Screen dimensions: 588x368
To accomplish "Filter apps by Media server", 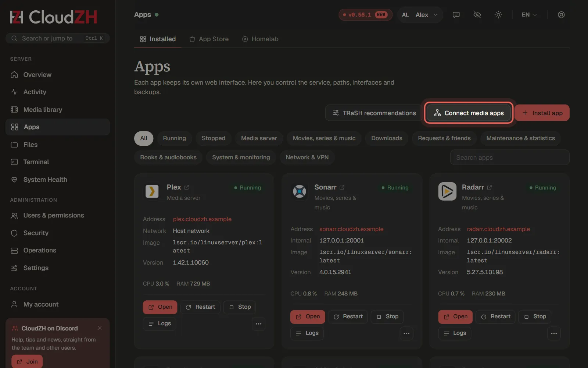I will 259,138.
